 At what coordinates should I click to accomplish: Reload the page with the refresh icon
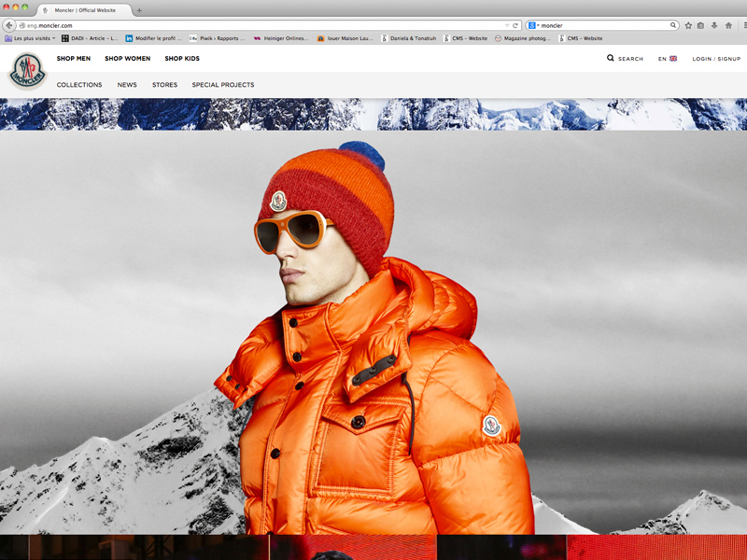515,26
